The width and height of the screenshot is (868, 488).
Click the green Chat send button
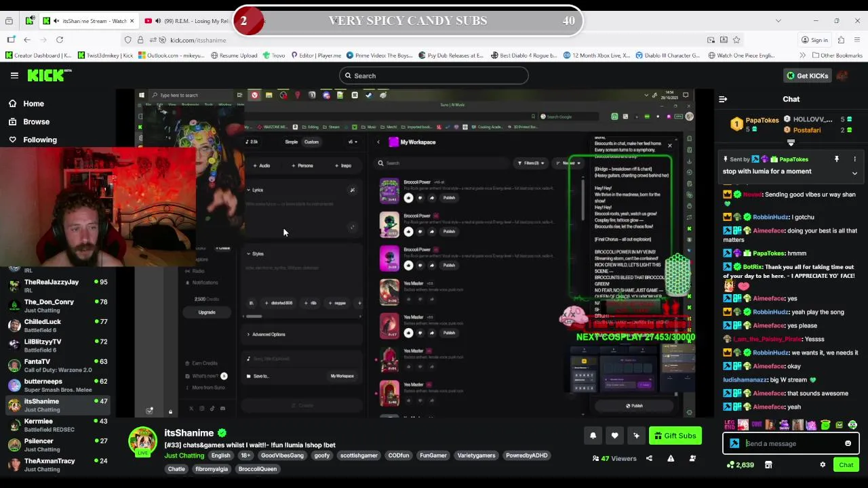coord(846,465)
